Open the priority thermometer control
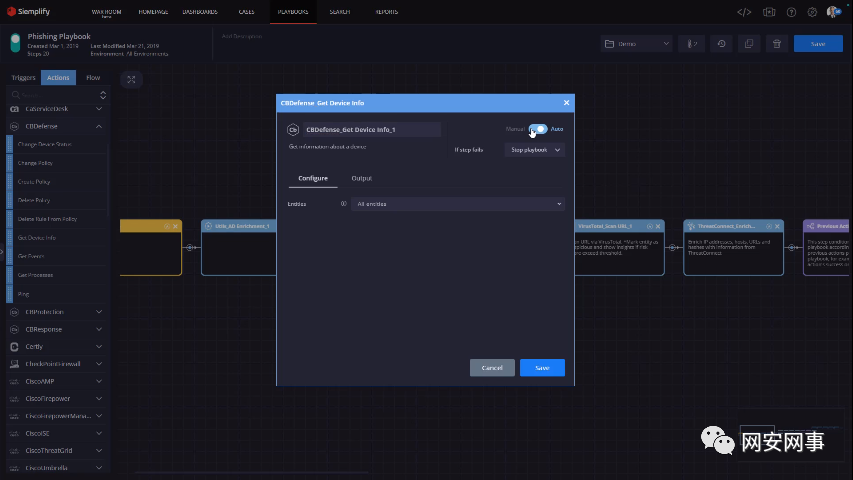Viewport: 853px width, 480px height. click(691, 44)
